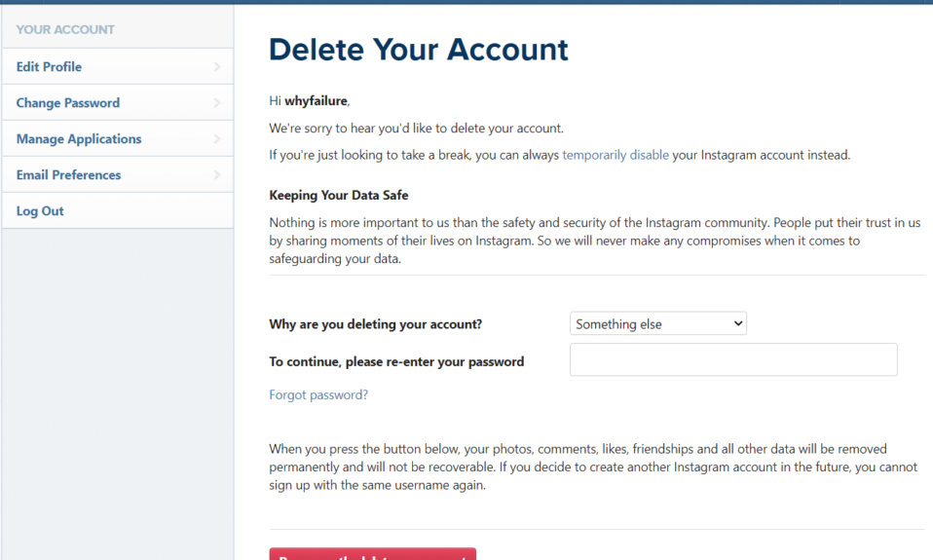Log Out from the account sidebar
This screenshot has width=933, height=560.
[40, 211]
